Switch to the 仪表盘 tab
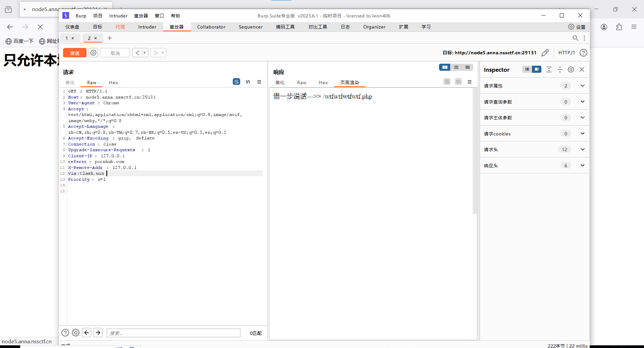 click(72, 27)
